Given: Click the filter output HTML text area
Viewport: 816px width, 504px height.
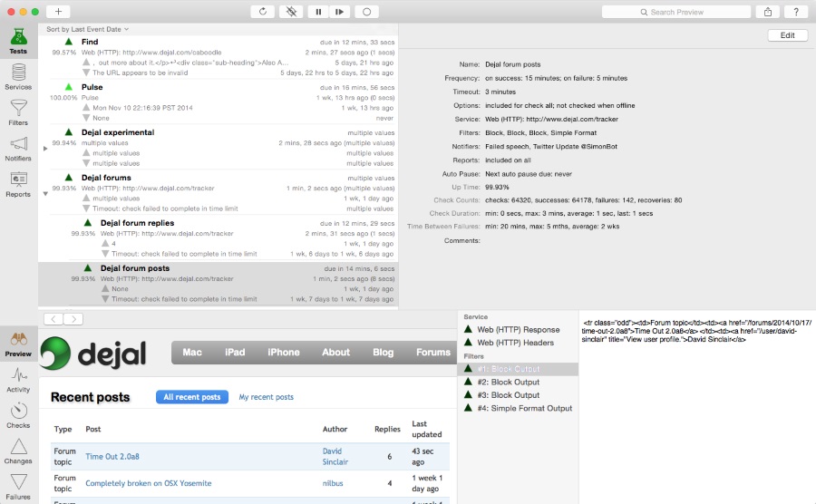Looking at the screenshot, I should tap(696, 406).
